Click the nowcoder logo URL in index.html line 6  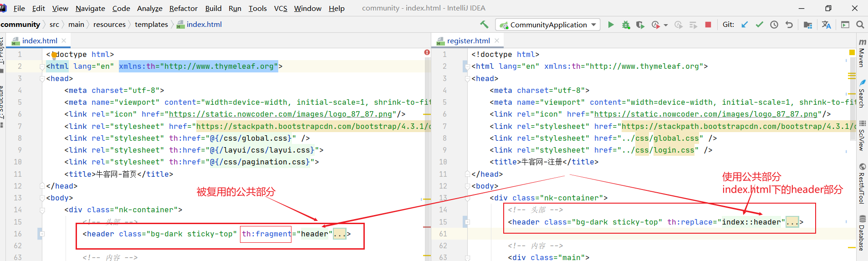point(280,114)
